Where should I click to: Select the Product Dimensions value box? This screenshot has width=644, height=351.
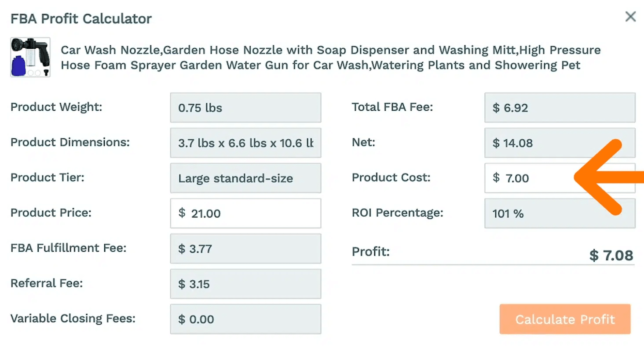pyautogui.click(x=245, y=143)
